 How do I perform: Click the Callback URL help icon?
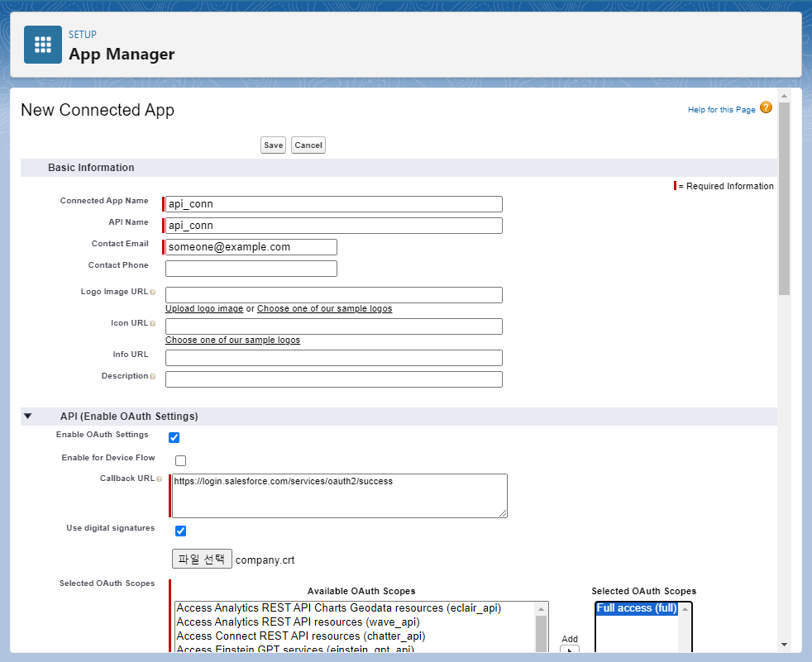(160, 478)
